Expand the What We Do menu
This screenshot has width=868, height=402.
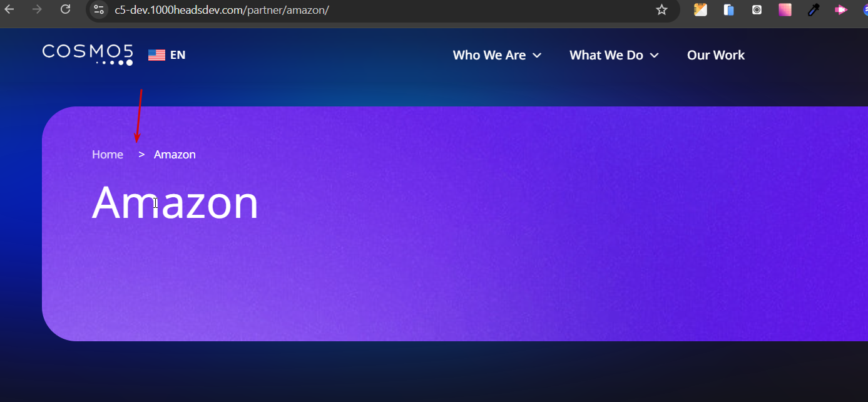614,55
